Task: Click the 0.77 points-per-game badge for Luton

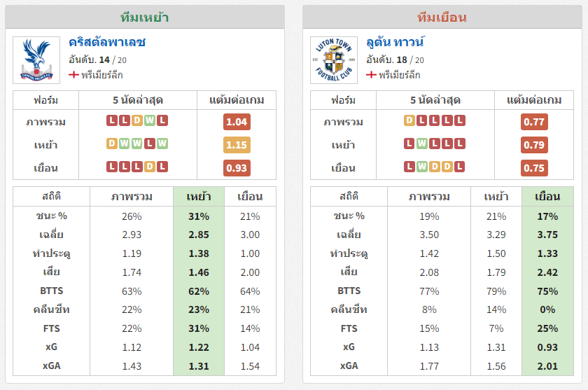Action: click(534, 122)
